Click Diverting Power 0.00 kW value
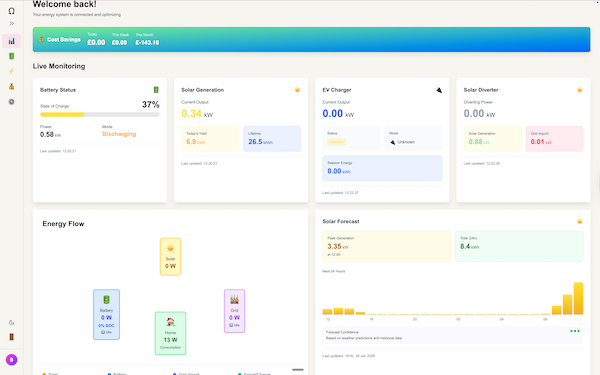600x375 pixels. [x=479, y=114]
